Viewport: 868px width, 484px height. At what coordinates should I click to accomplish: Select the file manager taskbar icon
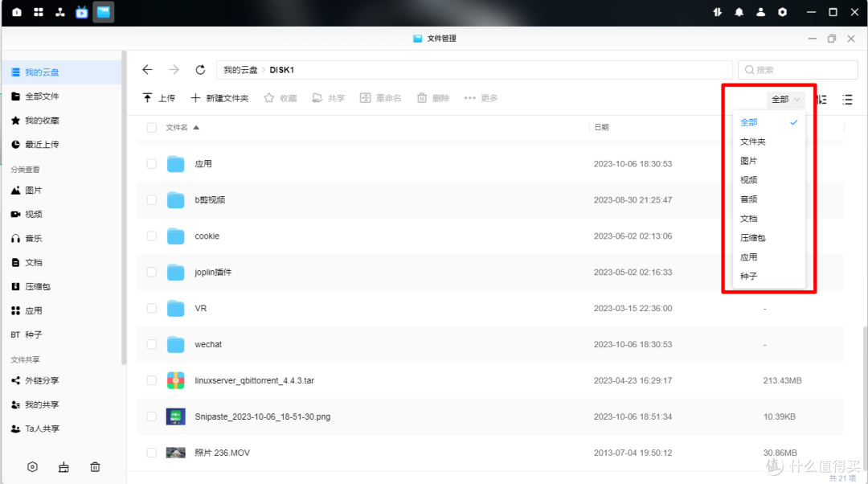pos(104,12)
